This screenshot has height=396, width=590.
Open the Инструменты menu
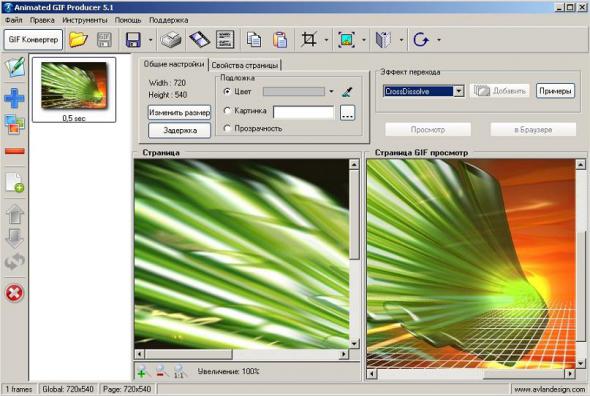(x=85, y=20)
